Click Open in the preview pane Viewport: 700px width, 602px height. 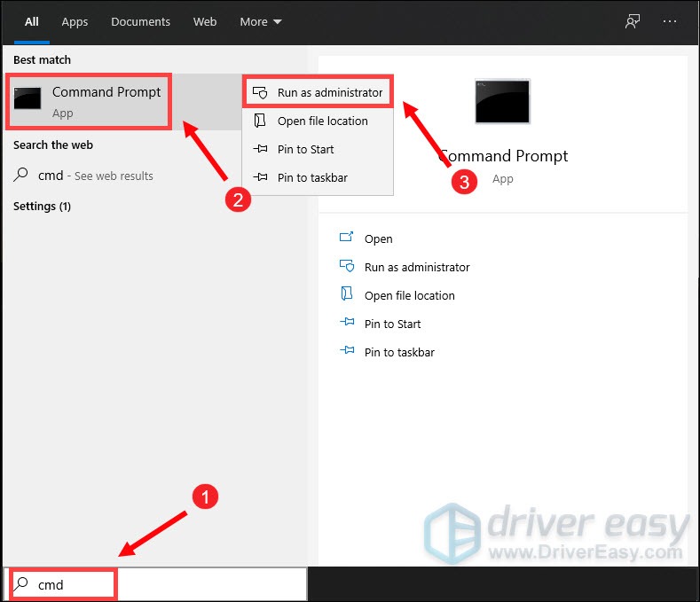pyautogui.click(x=378, y=238)
